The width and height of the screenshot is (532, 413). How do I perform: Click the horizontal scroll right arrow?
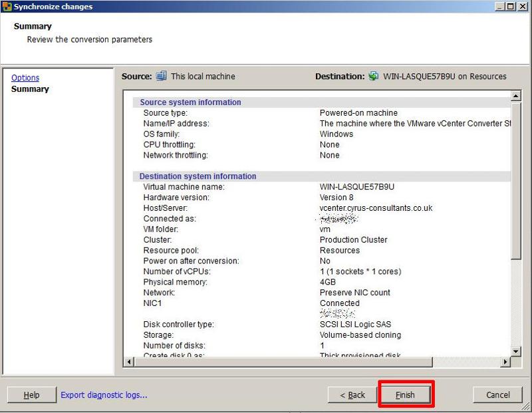pyautogui.click(x=505, y=362)
